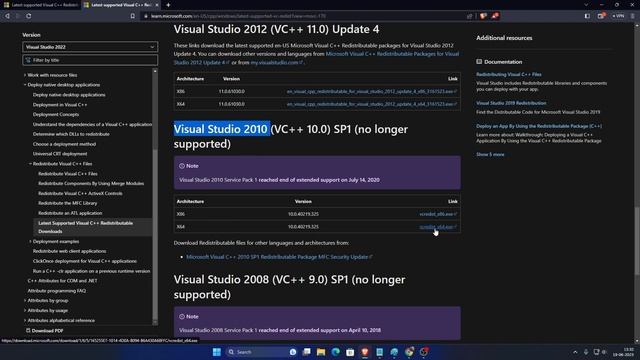This screenshot has height=360, width=640.
Task: Download VS 2012 Update 4 x64 redistributable link
Action: (x=371, y=104)
